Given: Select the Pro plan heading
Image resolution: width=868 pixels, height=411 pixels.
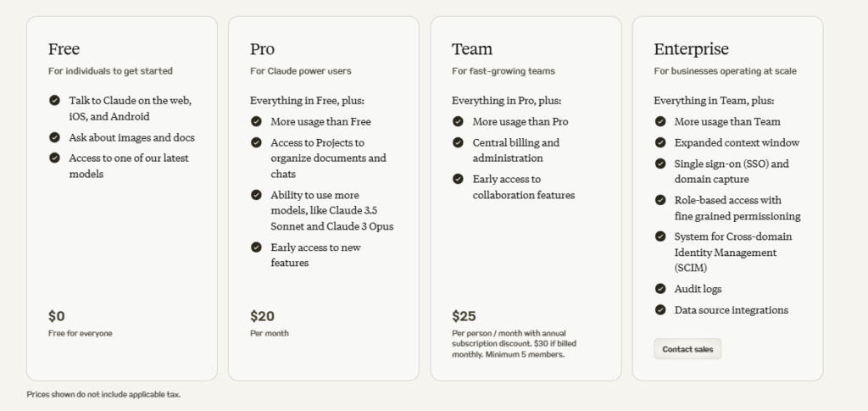Looking at the screenshot, I should point(262,49).
